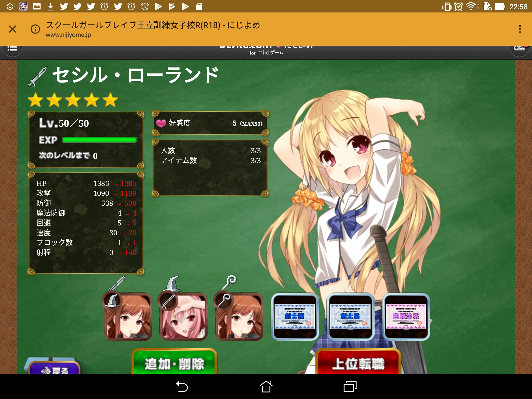Image resolution: width=532 pixels, height=399 pixels.
Task: Select third brown-haired unit with staff
Action: pyautogui.click(x=239, y=316)
